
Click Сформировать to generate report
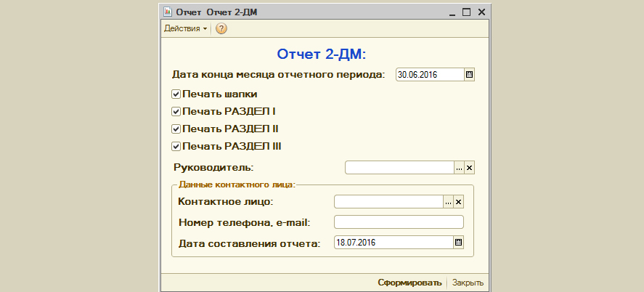[x=409, y=283]
